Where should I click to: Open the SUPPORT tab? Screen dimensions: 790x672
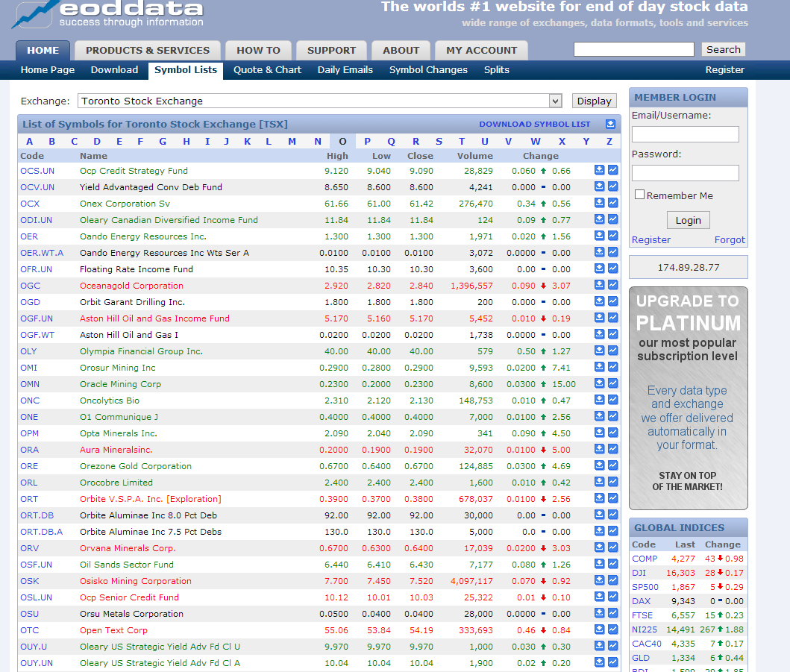pos(331,51)
